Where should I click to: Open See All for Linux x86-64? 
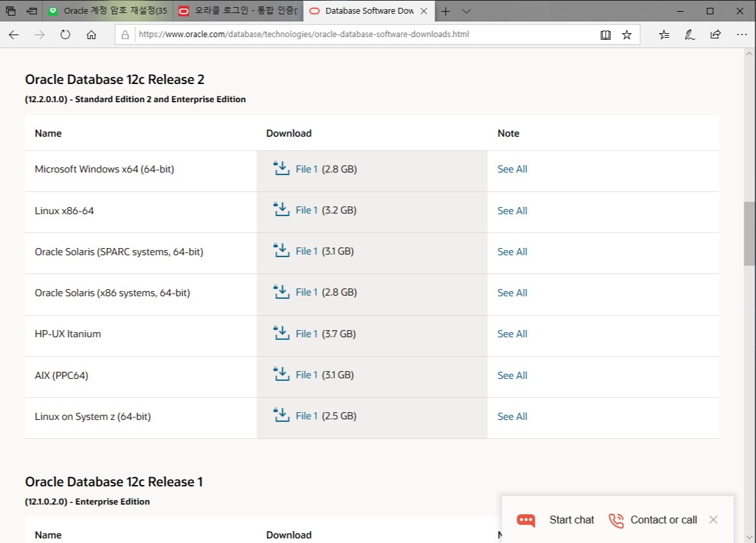click(x=512, y=210)
